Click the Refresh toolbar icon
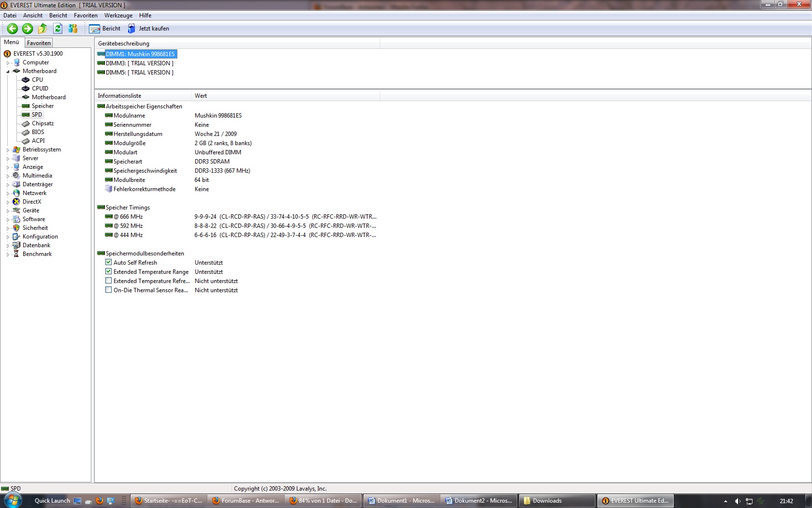Viewport: 812px width, 508px height. pyautogui.click(x=58, y=29)
